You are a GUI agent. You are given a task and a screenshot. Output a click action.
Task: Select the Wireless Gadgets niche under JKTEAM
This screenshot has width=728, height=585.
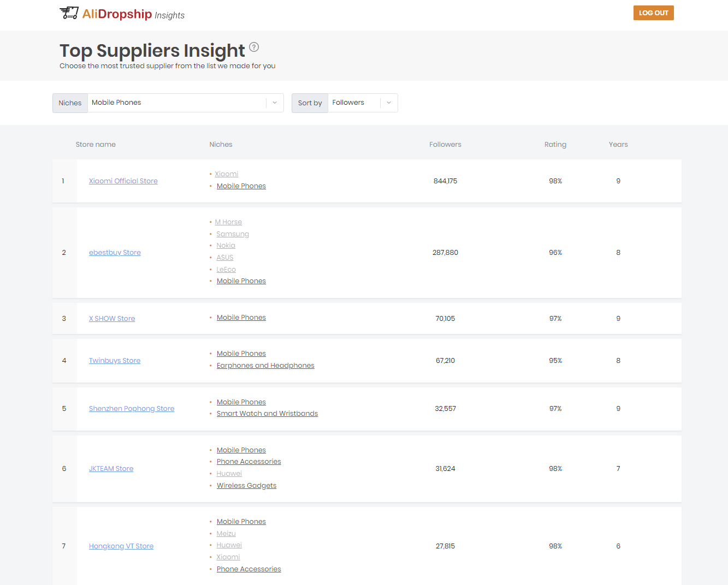246,485
